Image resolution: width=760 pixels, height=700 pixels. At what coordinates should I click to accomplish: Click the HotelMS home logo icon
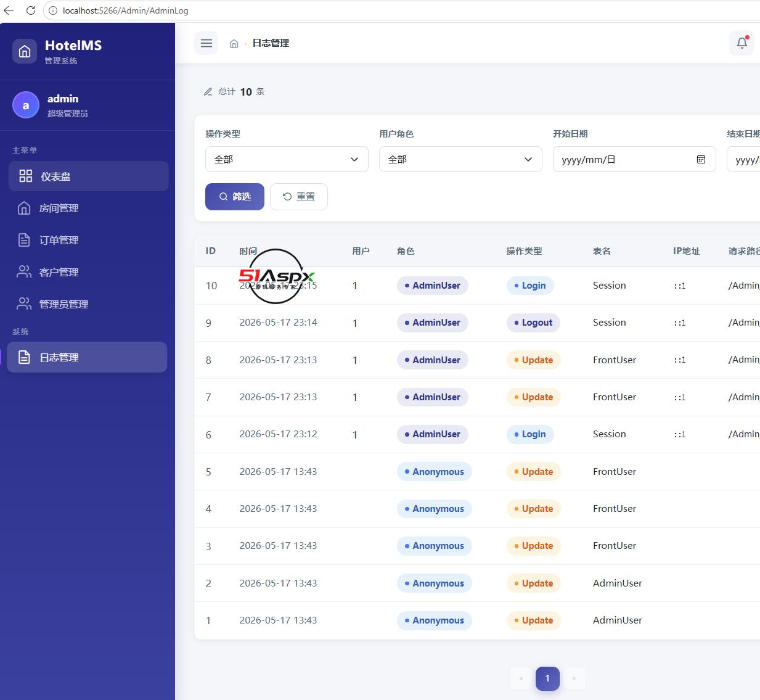click(25, 51)
